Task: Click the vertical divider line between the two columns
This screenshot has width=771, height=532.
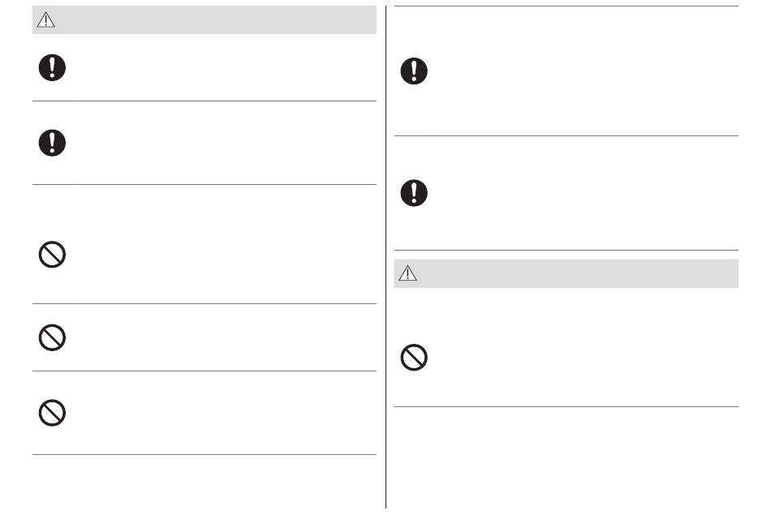Action: (x=386, y=257)
